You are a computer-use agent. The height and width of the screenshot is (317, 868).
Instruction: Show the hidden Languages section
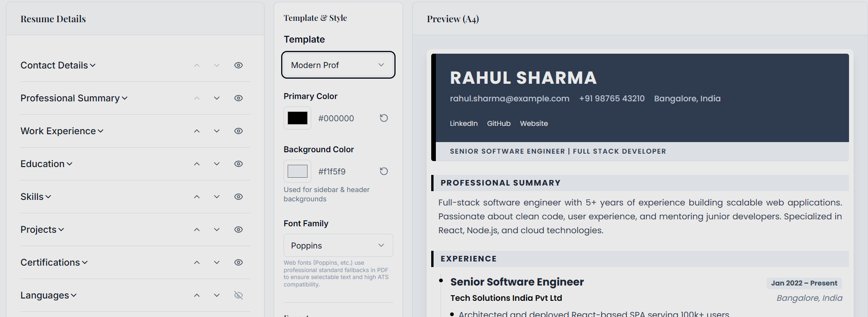(x=238, y=295)
